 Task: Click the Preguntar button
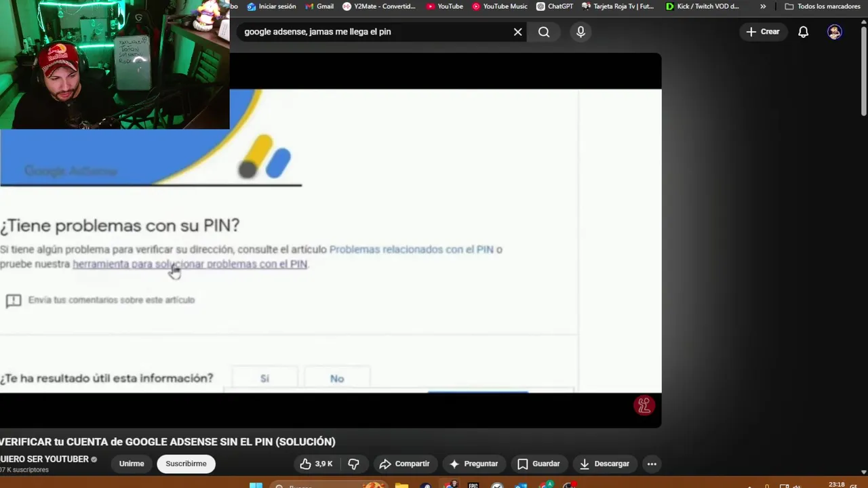pyautogui.click(x=473, y=464)
